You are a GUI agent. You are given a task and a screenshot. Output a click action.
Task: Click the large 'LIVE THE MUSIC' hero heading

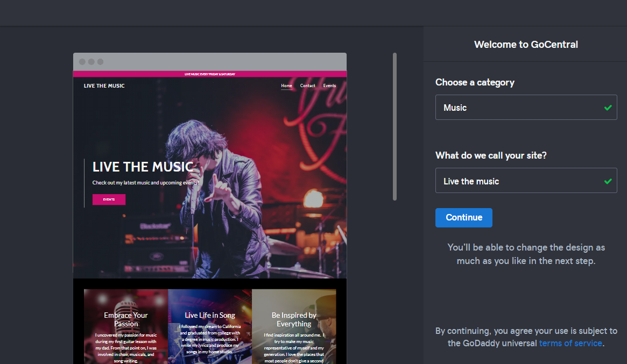click(143, 167)
